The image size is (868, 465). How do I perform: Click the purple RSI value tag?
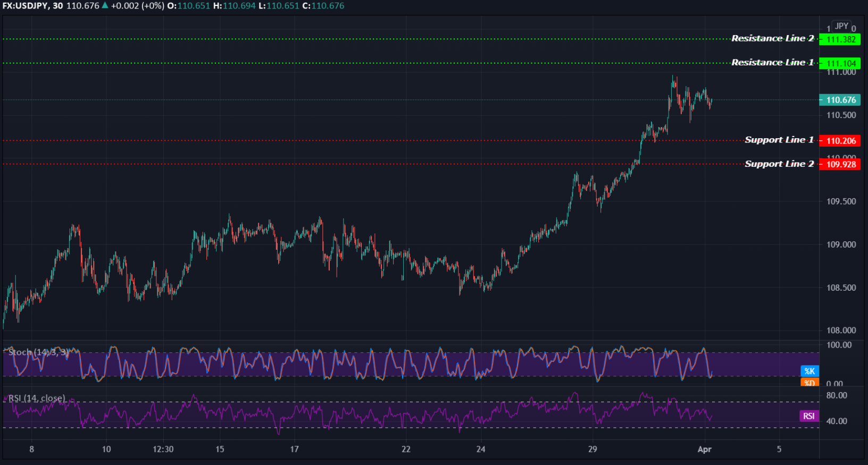(809, 416)
